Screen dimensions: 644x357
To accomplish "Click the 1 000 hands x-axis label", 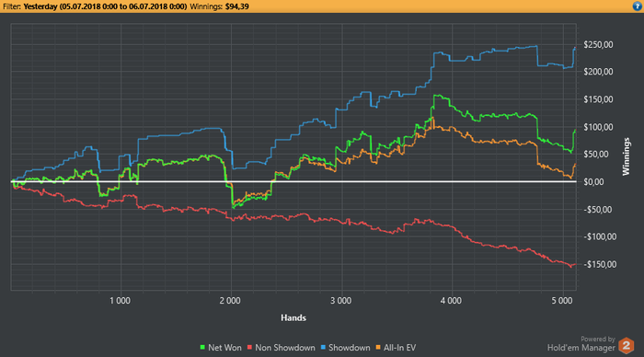I will click(120, 301).
